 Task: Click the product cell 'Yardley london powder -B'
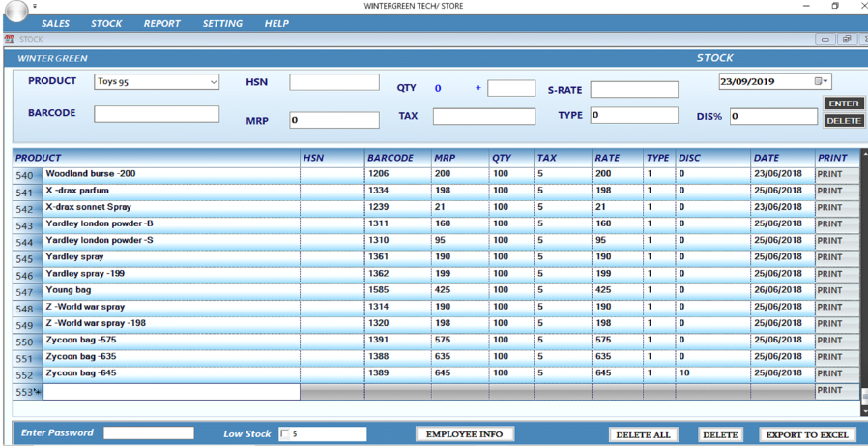point(172,223)
